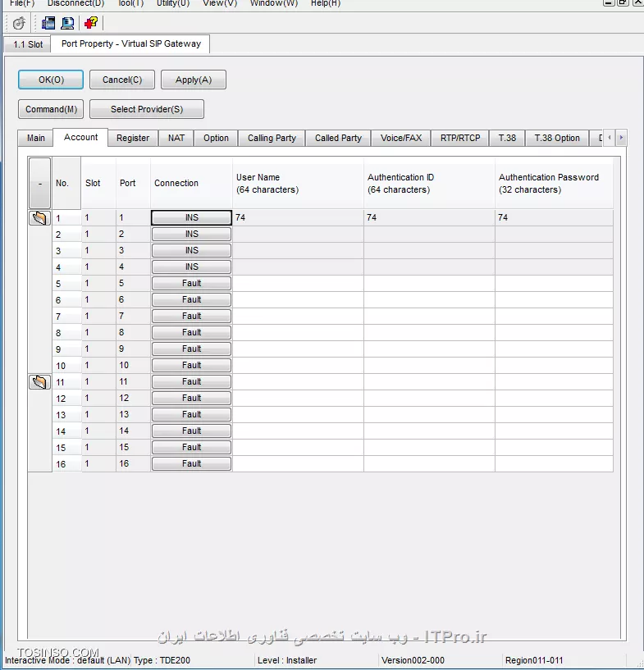
Task: Open the Utility(U) menu
Action: [172, 3]
